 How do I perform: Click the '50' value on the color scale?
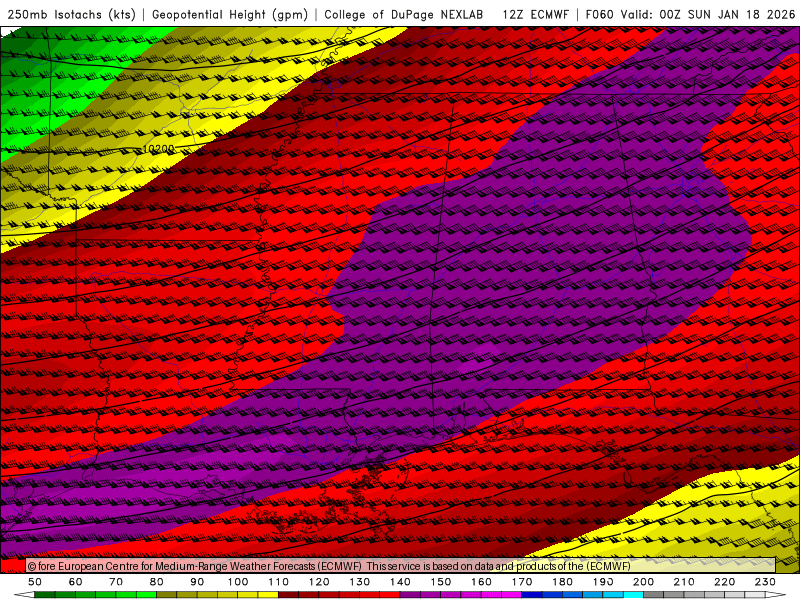tap(35, 582)
